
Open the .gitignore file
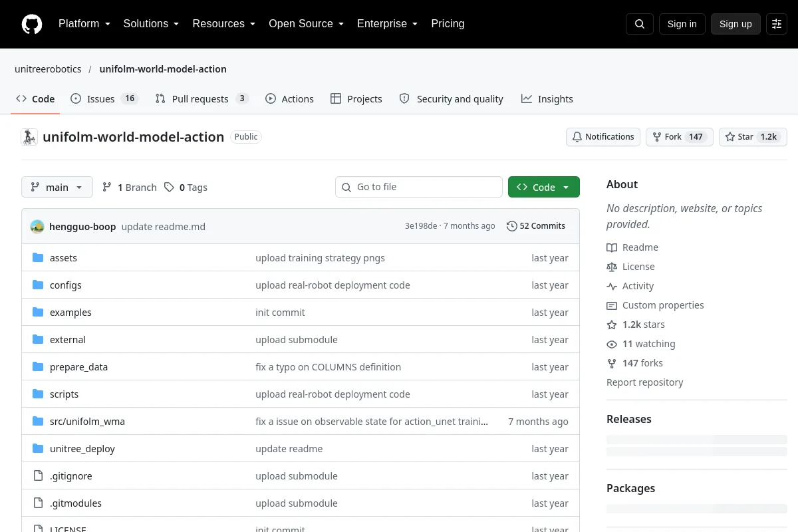(x=71, y=476)
